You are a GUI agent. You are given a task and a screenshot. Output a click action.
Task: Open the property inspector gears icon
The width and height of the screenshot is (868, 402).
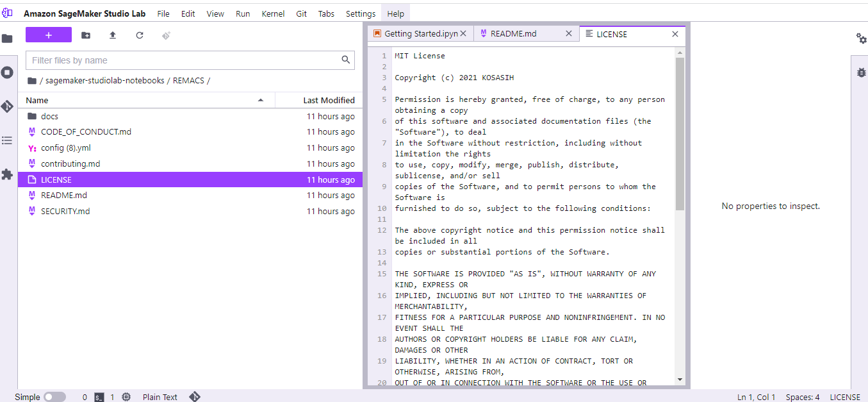pos(862,38)
